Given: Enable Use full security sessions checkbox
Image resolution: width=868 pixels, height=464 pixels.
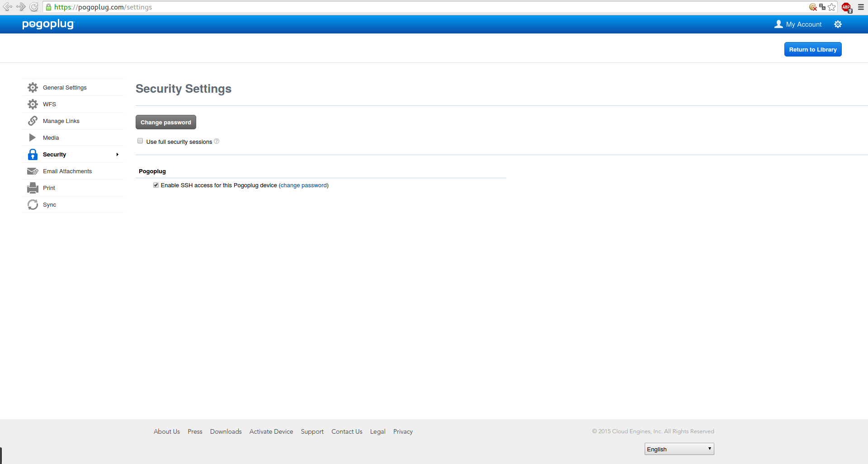Looking at the screenshot, I should click(x=140, y=141).
